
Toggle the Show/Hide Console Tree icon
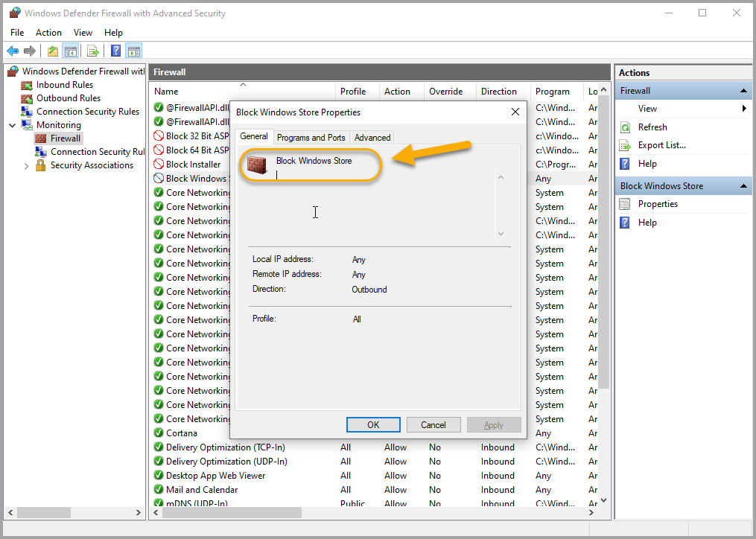tap(70, 51)
